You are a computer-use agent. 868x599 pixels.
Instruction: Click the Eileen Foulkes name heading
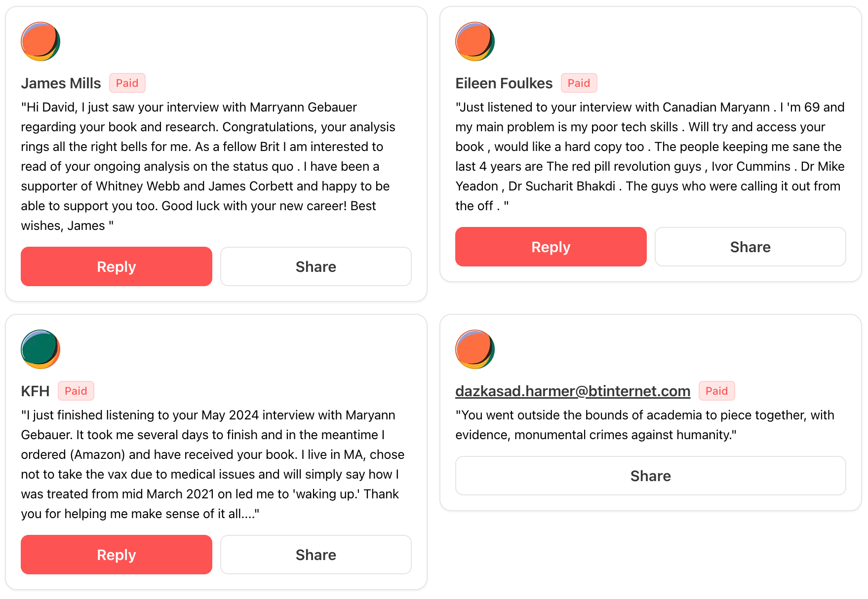click(x=504, y=83)
